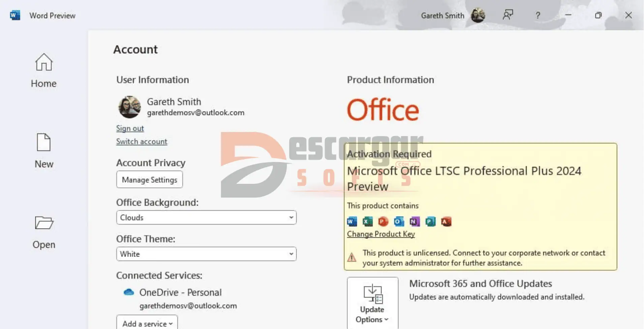
Task: Open Help with the question mark icon
Action: 538,15
